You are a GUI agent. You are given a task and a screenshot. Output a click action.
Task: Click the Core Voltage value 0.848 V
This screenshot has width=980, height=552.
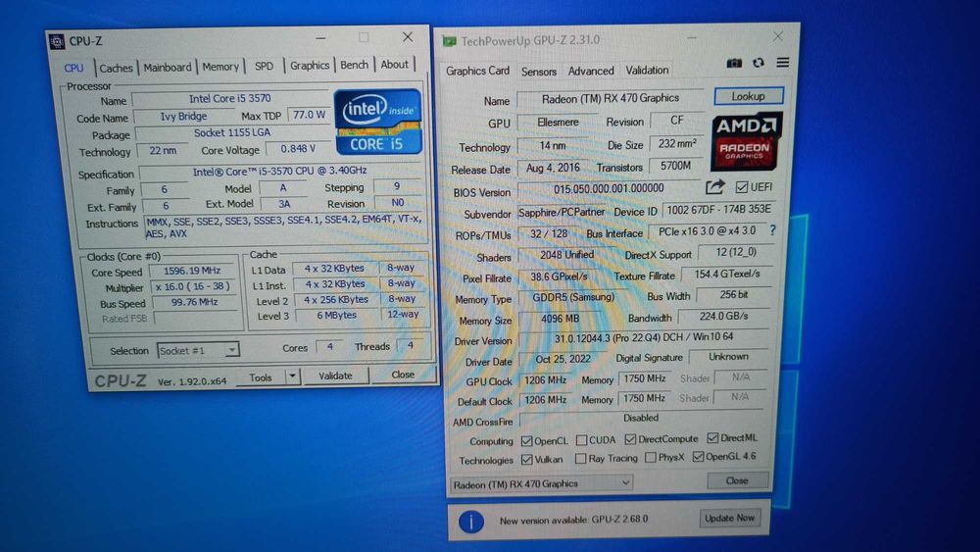tap(298, 149)
